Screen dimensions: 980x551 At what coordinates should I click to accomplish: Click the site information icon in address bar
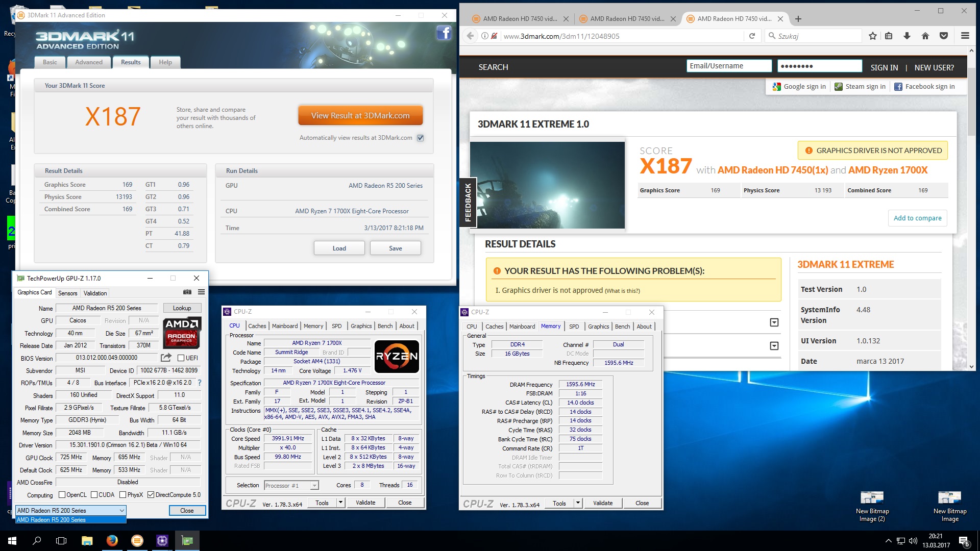tap(485, 36)
